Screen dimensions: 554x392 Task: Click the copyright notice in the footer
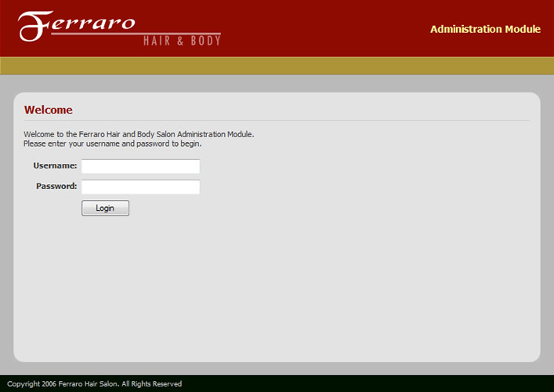(94, 384)
